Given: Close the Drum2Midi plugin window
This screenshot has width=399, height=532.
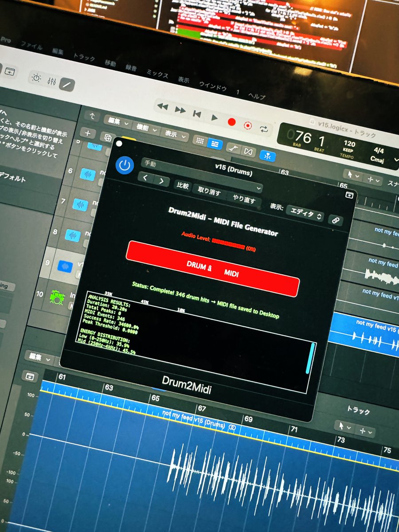Looking at the screenshot, I should (x=119, y=143).
